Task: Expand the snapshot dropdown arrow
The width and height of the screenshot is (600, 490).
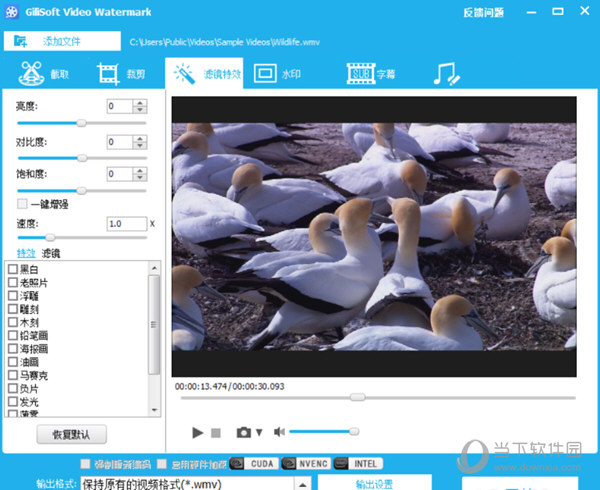Action: point(259,433)
